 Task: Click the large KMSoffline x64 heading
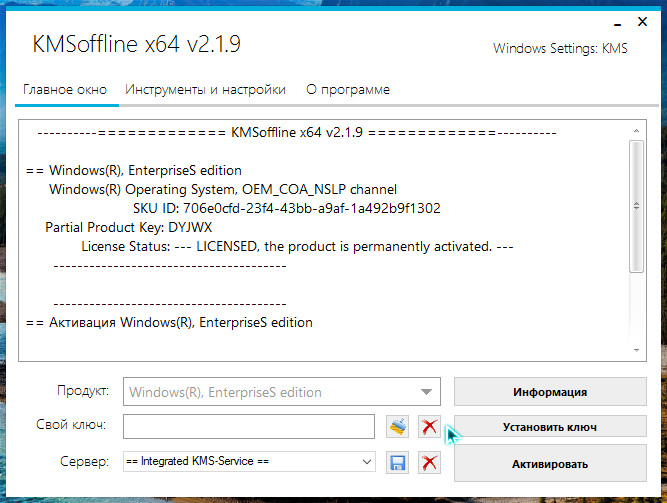point(136,45)
